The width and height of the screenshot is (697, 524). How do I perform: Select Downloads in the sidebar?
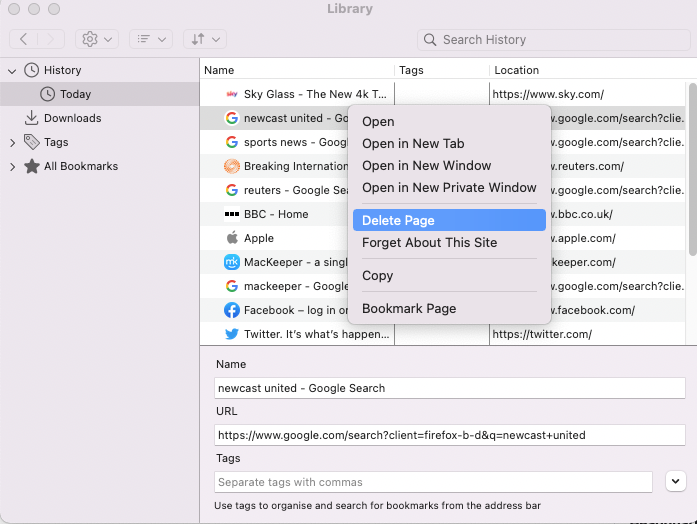coord(72,118)
